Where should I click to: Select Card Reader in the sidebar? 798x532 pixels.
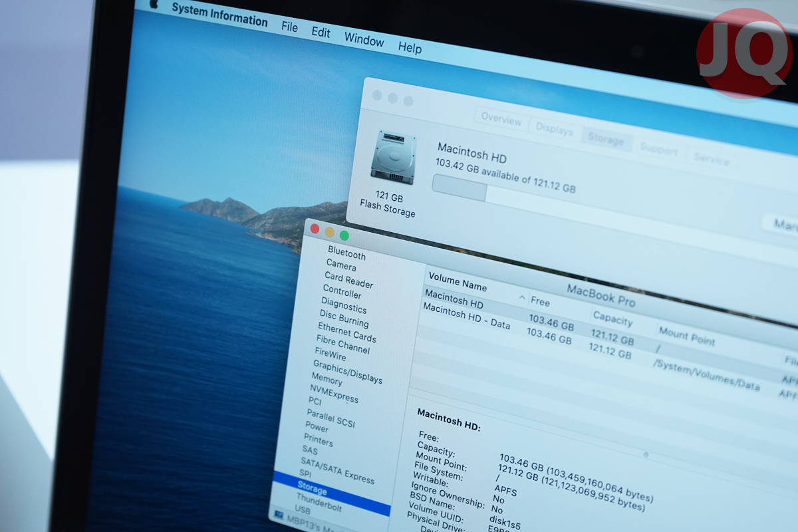pos(348,280)
